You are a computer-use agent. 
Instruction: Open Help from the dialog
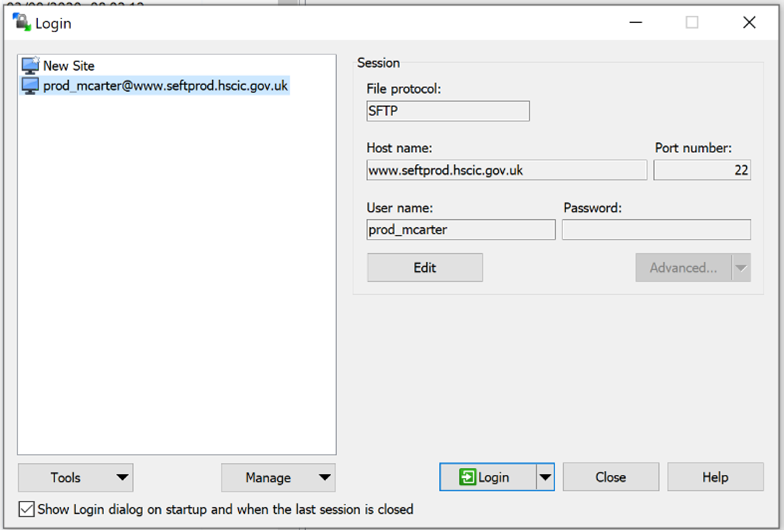pos(715,477)
